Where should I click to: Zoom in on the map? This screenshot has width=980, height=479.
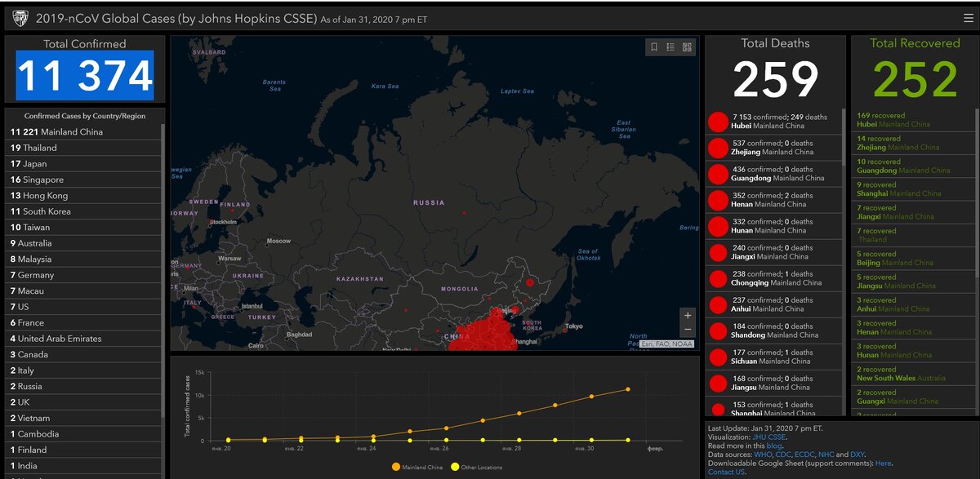point(688,316)
